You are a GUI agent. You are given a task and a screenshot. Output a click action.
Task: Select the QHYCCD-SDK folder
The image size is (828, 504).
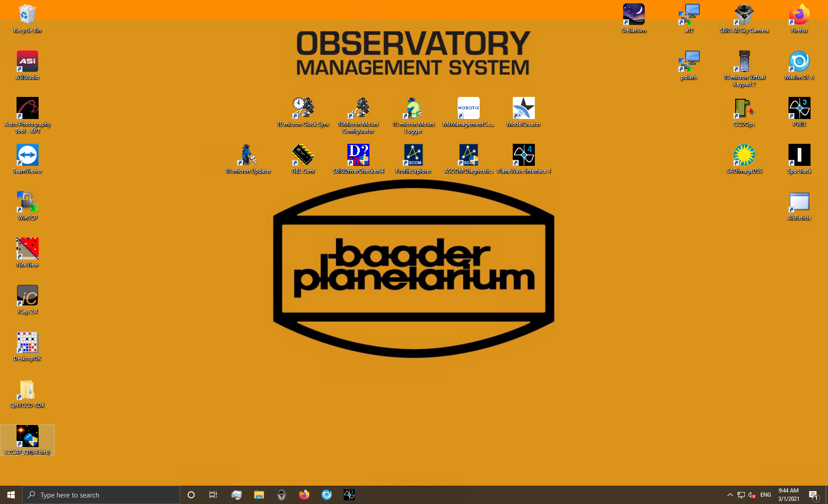pos(28,390)
